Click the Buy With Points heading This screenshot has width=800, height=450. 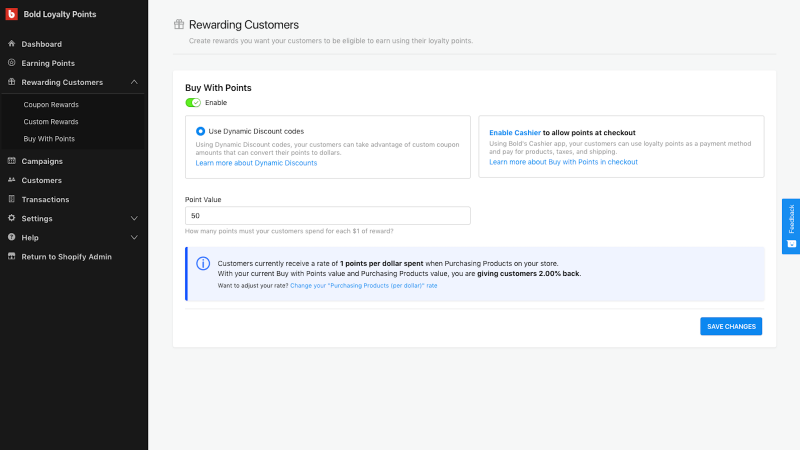pyautogui.click(x=218, y=88)
